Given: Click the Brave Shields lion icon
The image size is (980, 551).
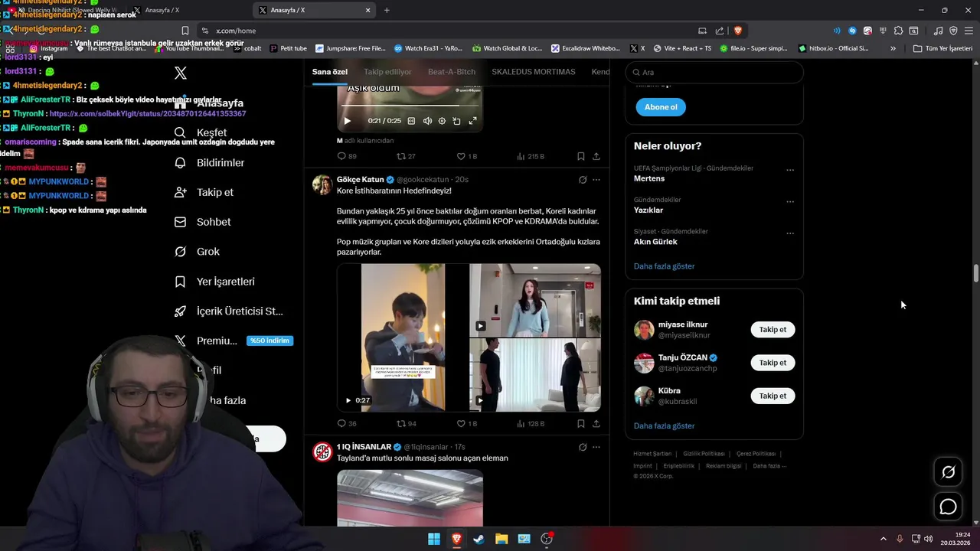Looking at the screenshot, I should [738, 31].
